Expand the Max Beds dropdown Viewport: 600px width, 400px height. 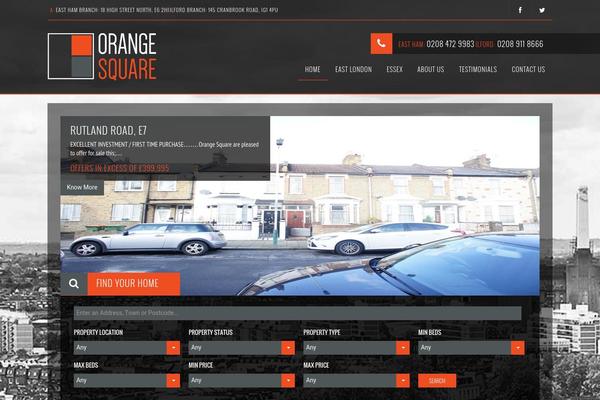(126, 381)
